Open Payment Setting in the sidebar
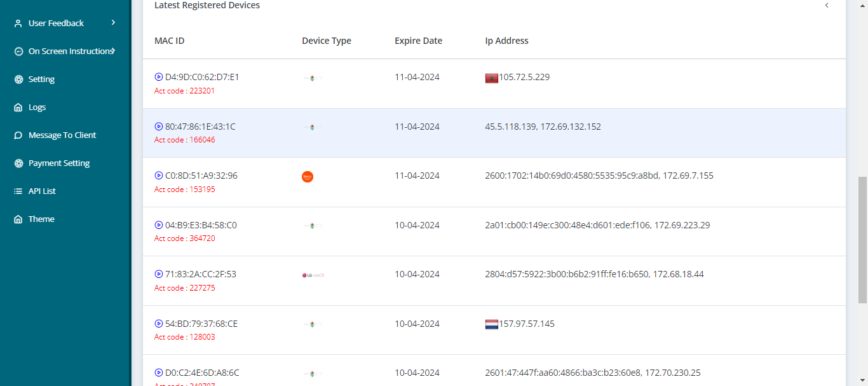 (59, 163)
